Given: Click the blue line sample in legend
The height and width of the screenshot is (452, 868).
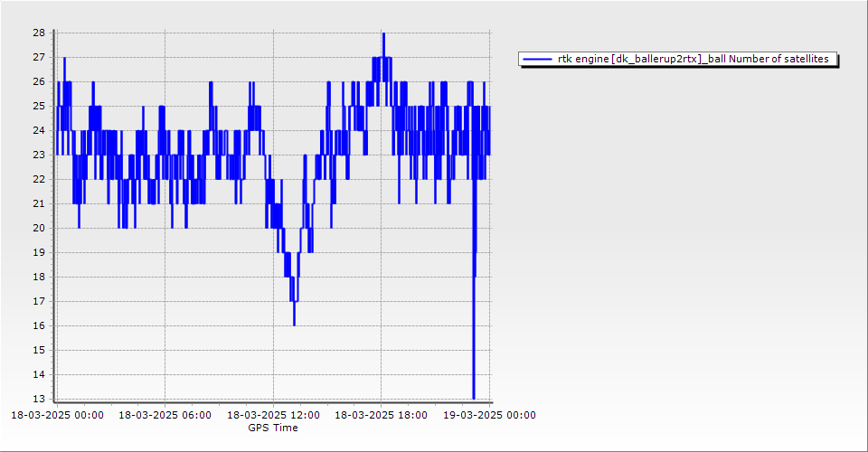Looking at the screenshot, I should tap(537, 59).
